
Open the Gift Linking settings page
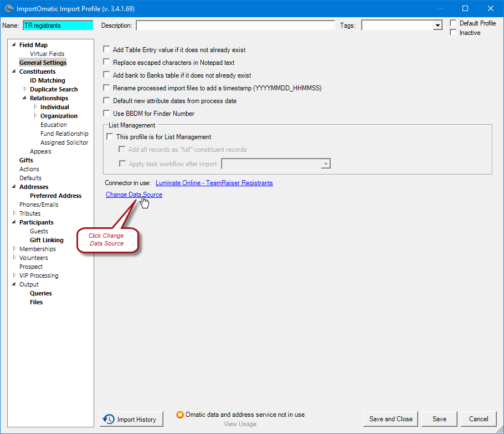pyautogui.click(x=47, y=239)
